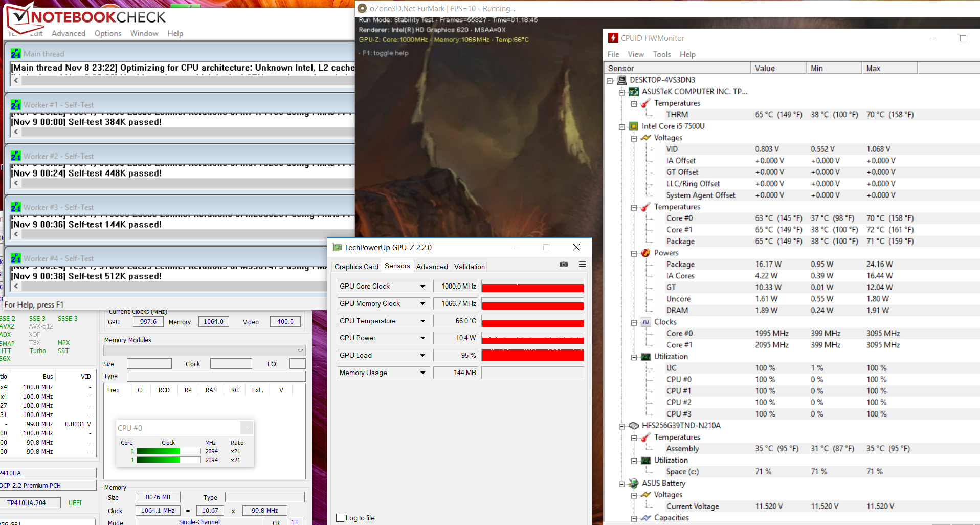
Task: Click the Max column header in HWMonitor
Action: tap(890, 68)
